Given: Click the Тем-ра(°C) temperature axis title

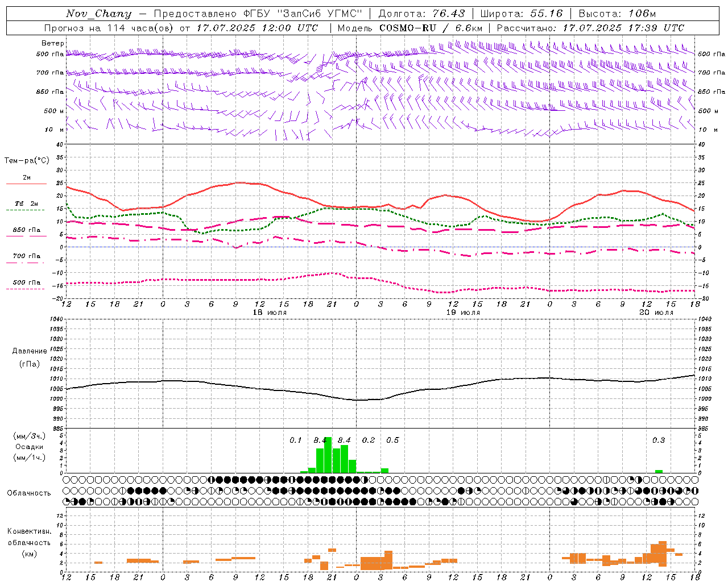Looking at the screenshot, I should (27, 160).
